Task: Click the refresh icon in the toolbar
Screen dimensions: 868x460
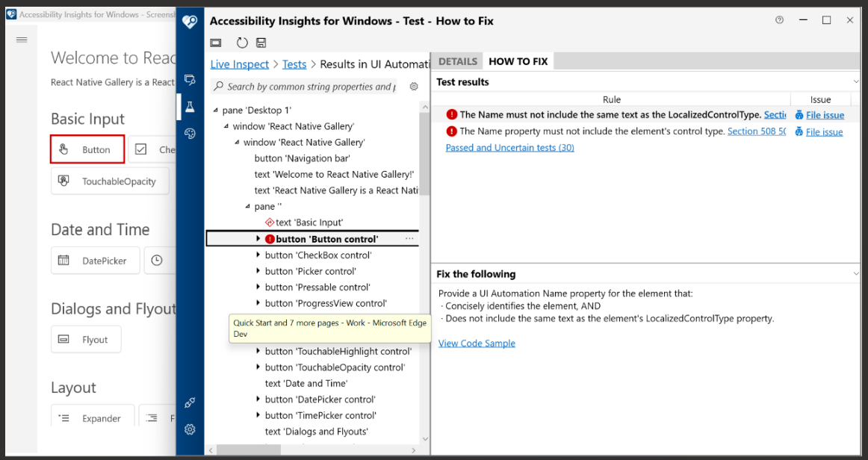Action: pos(241,43)
